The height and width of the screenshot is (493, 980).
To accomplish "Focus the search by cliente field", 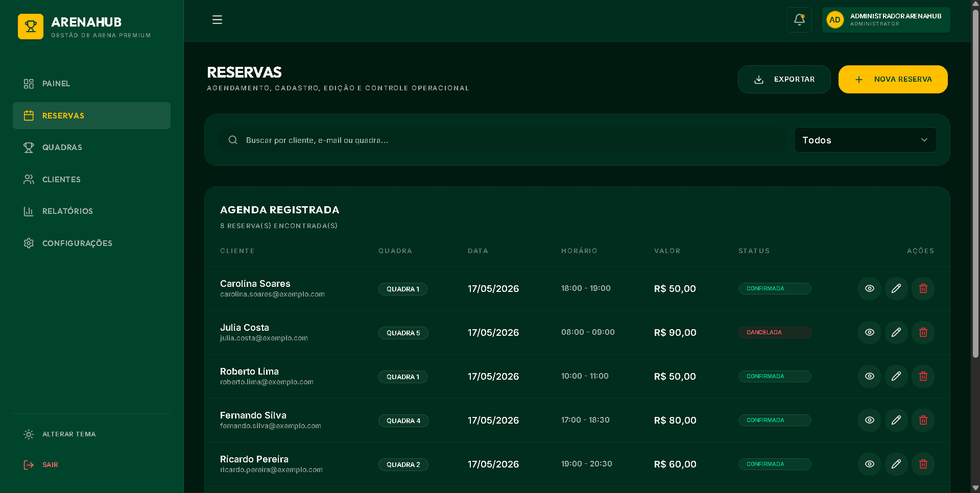I will click(x=502, y=140).
